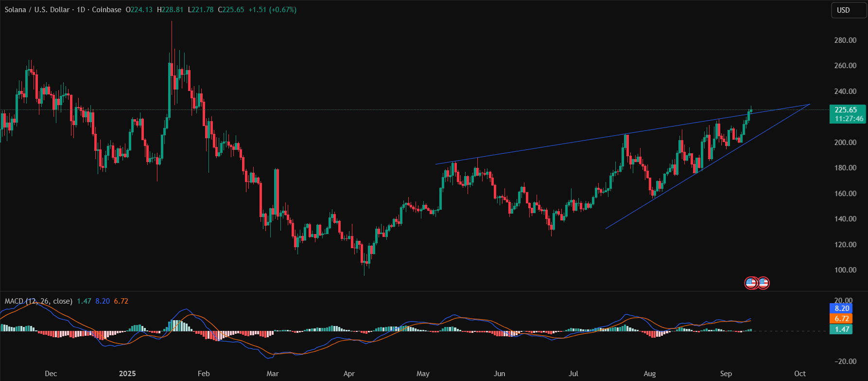Click the −20.00 MACD scale label
This screenshot has width=868, height=381.
[844, 362]
